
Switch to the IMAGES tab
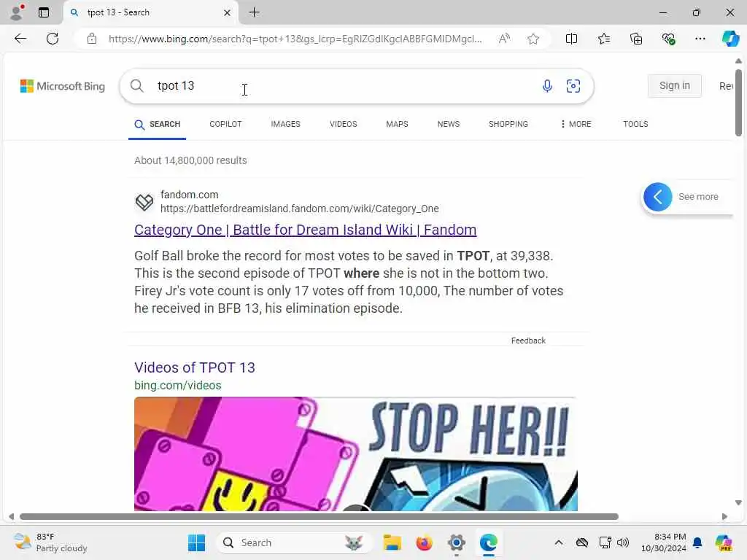point(285,124)
